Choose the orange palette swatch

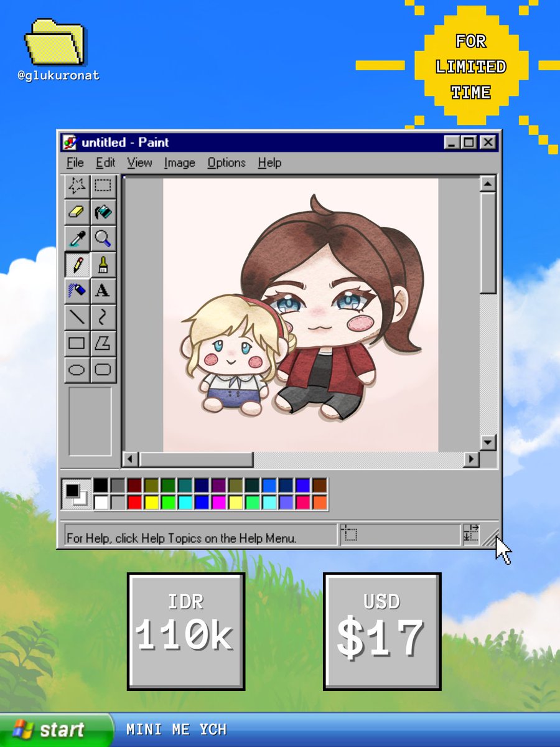click(320, 502)
